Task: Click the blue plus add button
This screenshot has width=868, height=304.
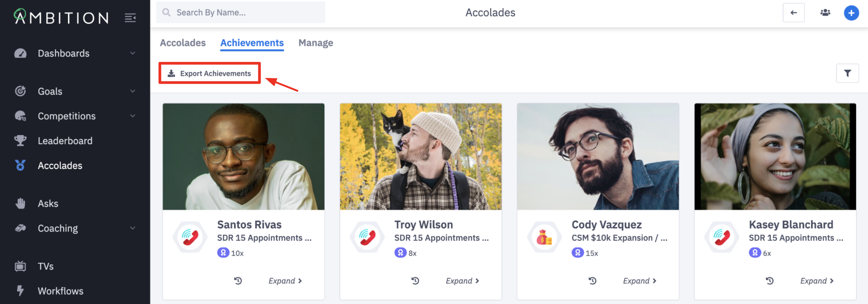Action: tap(851, 13)
